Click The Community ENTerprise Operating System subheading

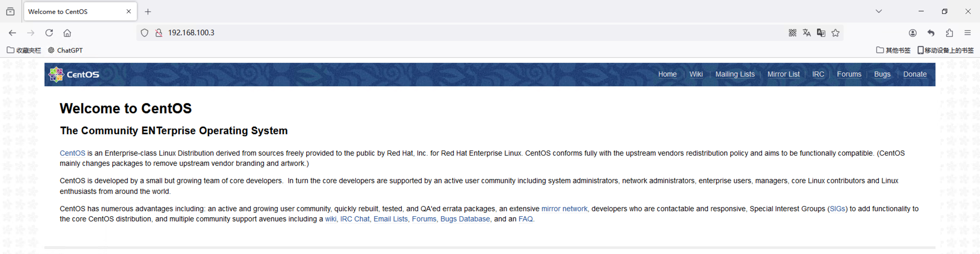(x=174, y=131)
